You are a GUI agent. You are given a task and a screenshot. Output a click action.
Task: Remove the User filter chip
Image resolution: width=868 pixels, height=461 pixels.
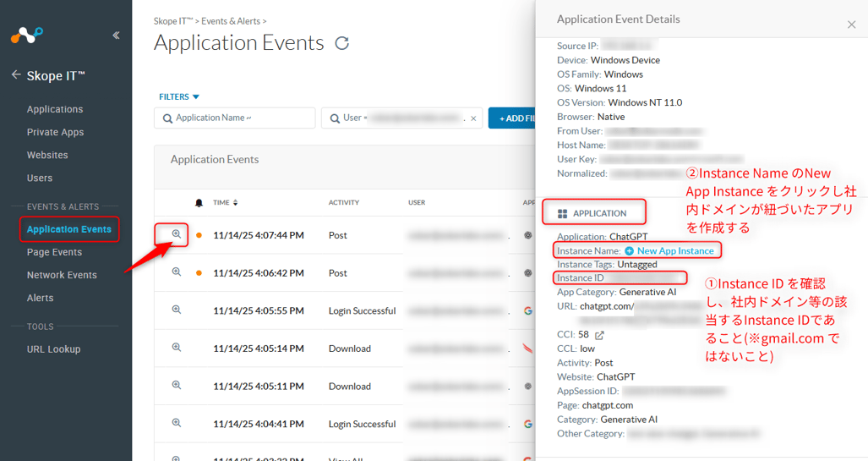pos(473,118)
